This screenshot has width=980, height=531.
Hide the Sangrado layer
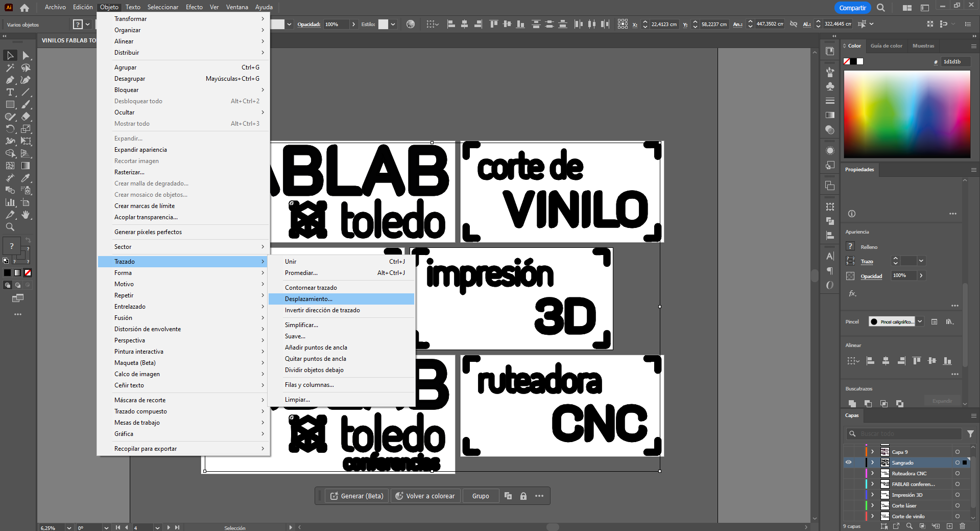[x=849, y=463]
